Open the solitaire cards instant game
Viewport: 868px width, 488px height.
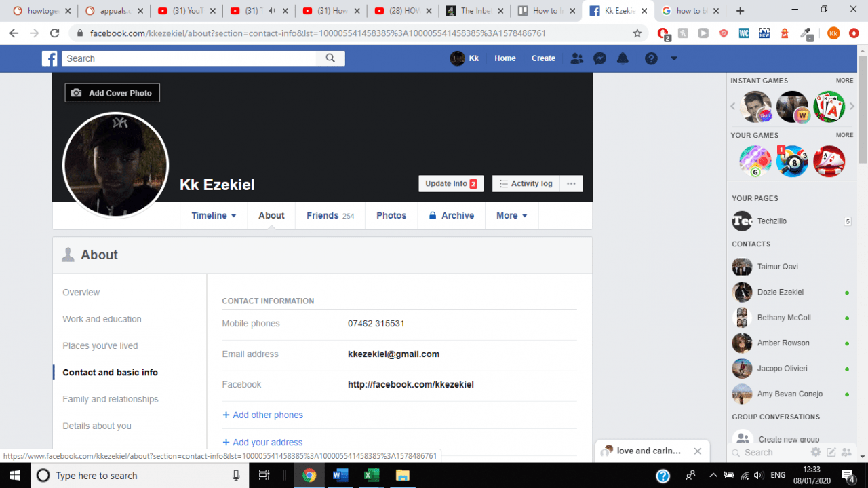coord(829,107)
